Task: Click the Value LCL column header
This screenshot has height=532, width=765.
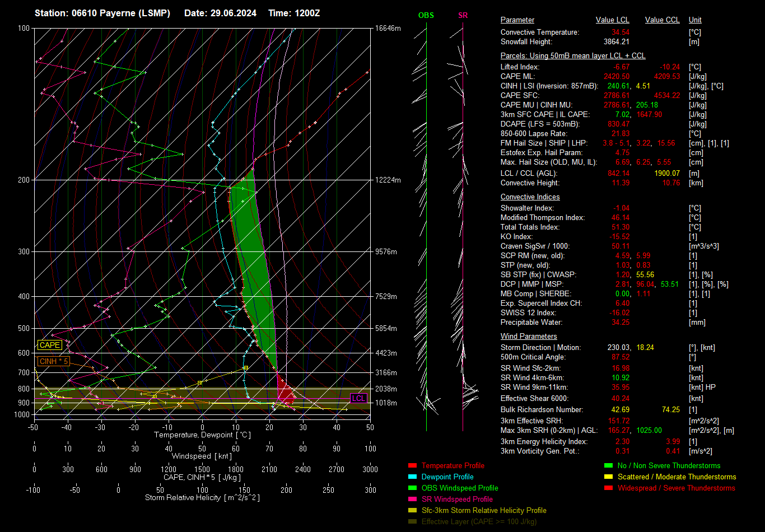Action: [x=612, y=20]
